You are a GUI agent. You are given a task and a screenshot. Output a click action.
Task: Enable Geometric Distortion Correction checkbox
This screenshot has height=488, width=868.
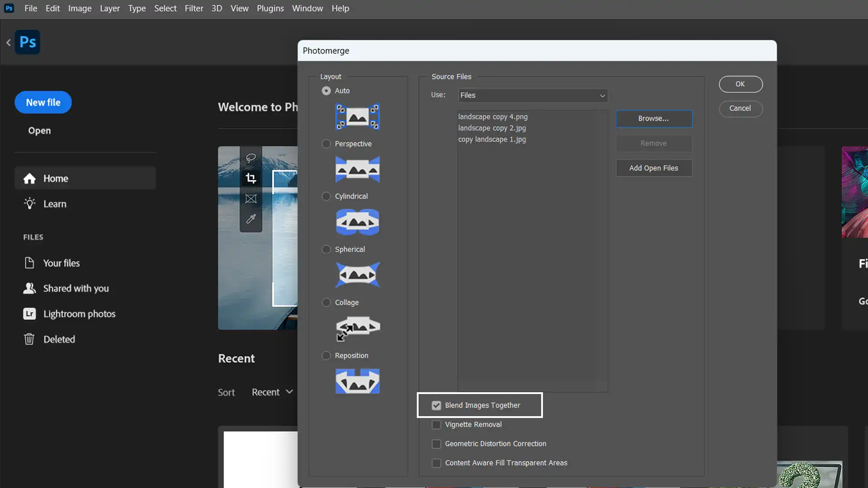tap(436, 443)
